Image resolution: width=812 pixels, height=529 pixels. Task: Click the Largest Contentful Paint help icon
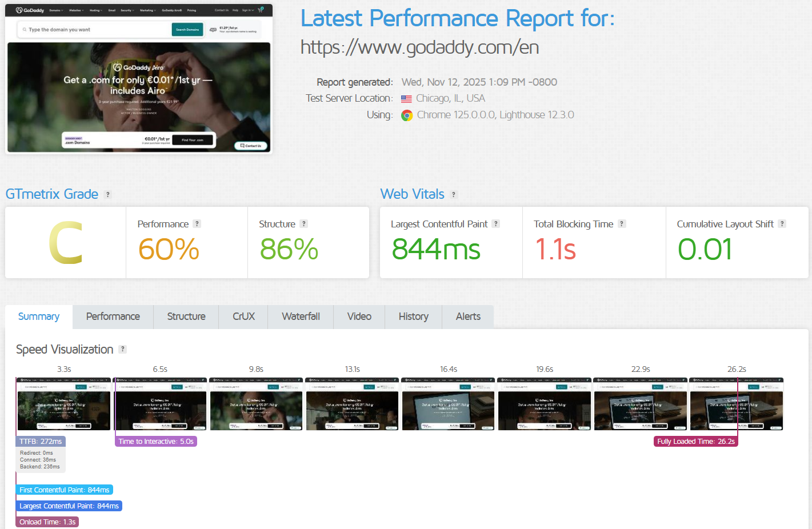(x=496, y=224)
